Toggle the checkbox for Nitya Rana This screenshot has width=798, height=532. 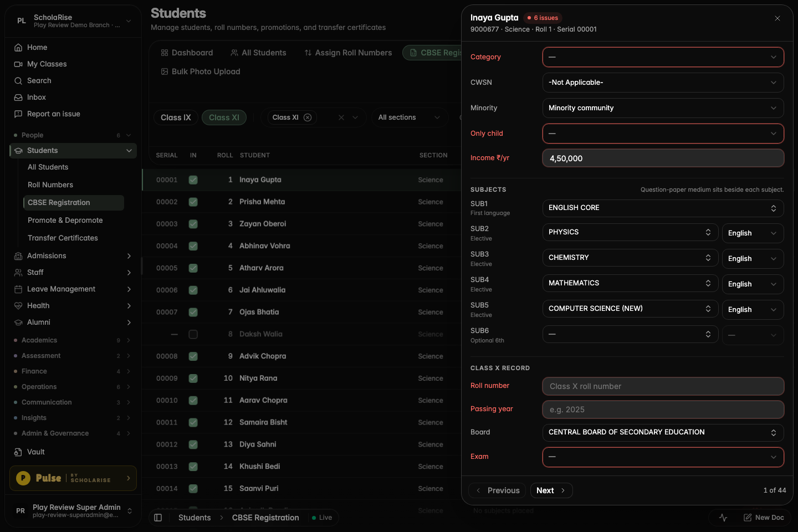193,378
